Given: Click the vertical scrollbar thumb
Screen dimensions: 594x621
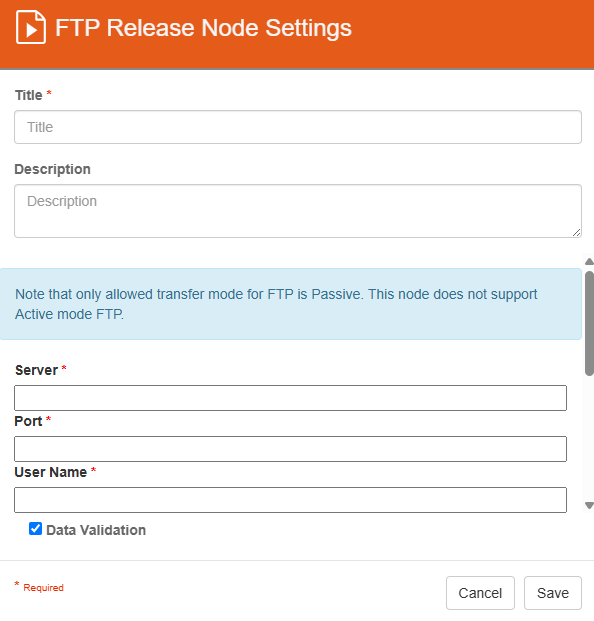Looking at the screenshot, I should (x=589, y=323).
